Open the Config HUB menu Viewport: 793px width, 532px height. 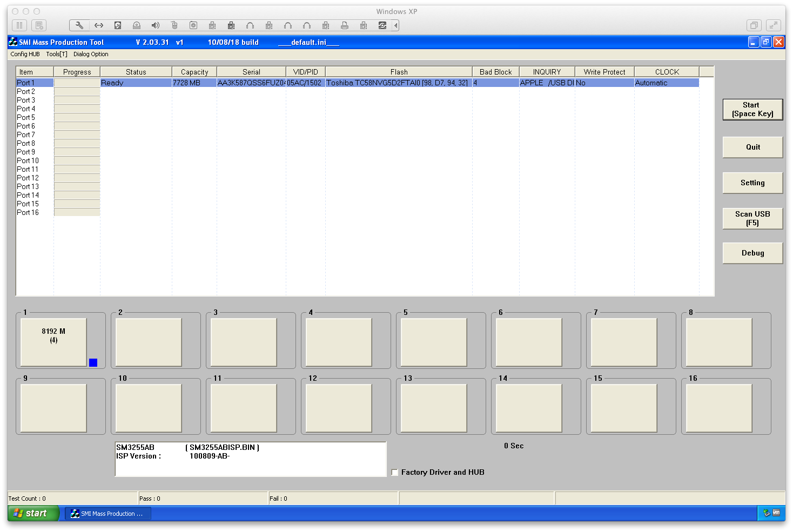[x=25, y=54]
